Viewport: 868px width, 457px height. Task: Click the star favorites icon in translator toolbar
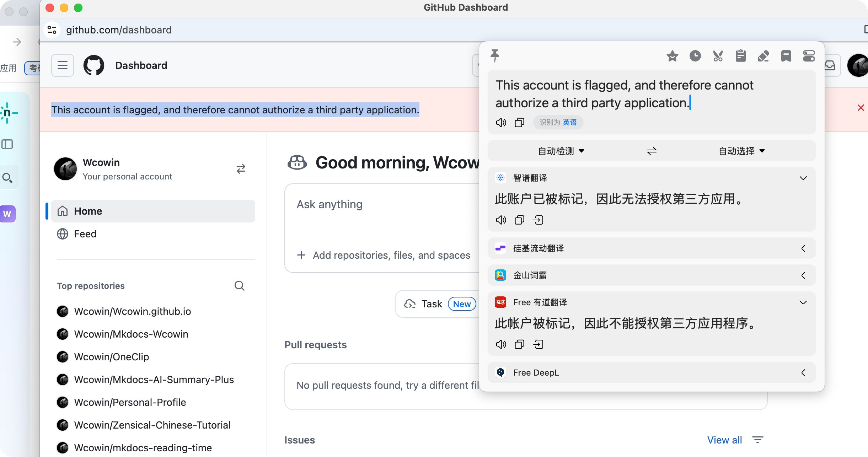pyautogui.click(x=672, y=56)
